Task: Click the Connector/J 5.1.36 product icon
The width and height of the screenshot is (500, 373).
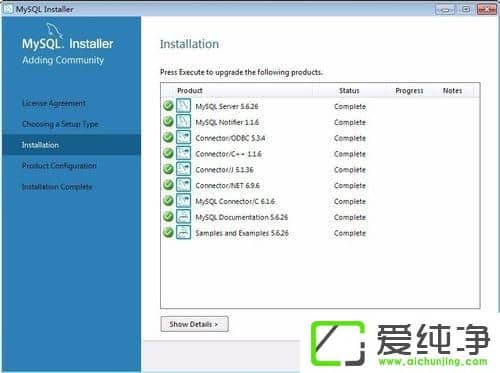Action: (x=183, y=169)
